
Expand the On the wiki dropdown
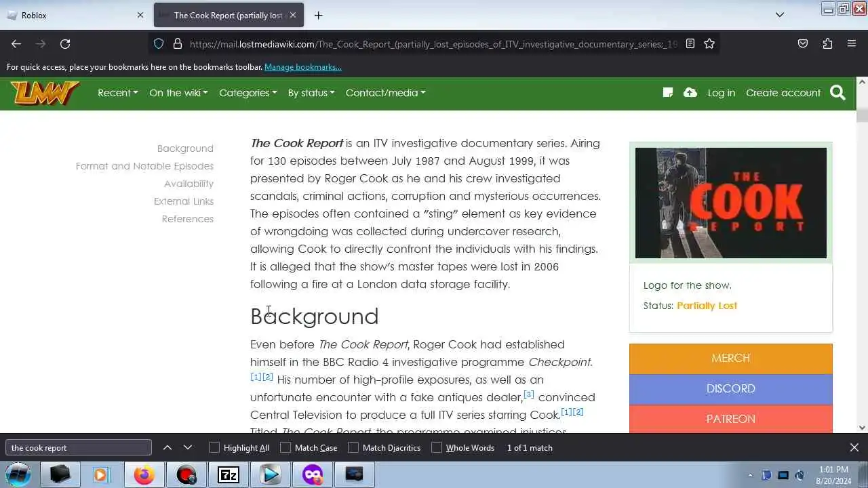tap(178, 93)
